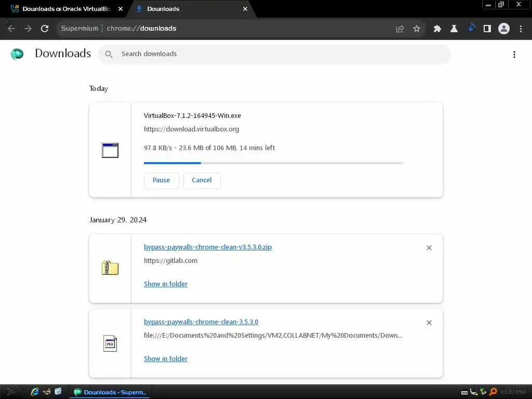
Task: Open bypass-paywalls-chrome-clean-v3.5.3.0.zip link
Action: point(208,247)
